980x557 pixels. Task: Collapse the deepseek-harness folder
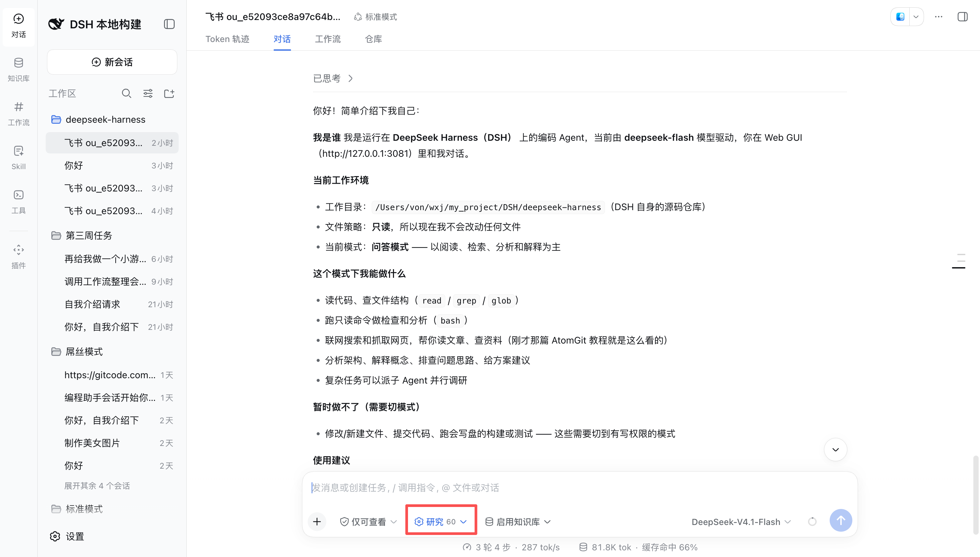(112, 119)
